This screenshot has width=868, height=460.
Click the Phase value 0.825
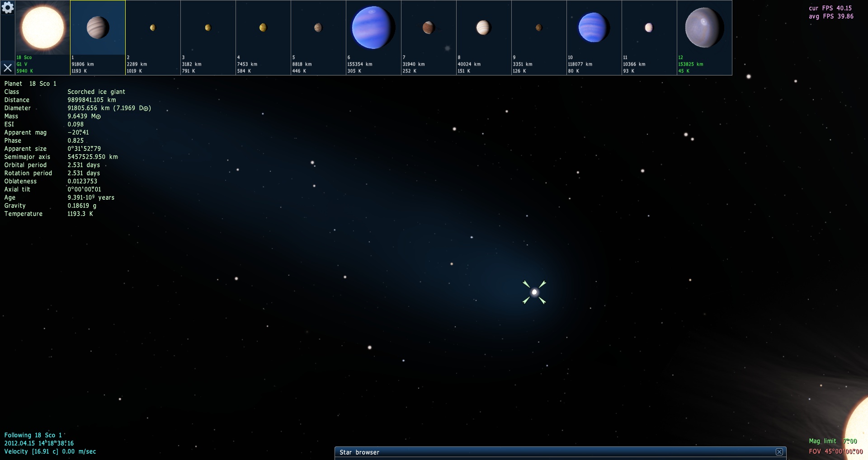coord(75,141)
